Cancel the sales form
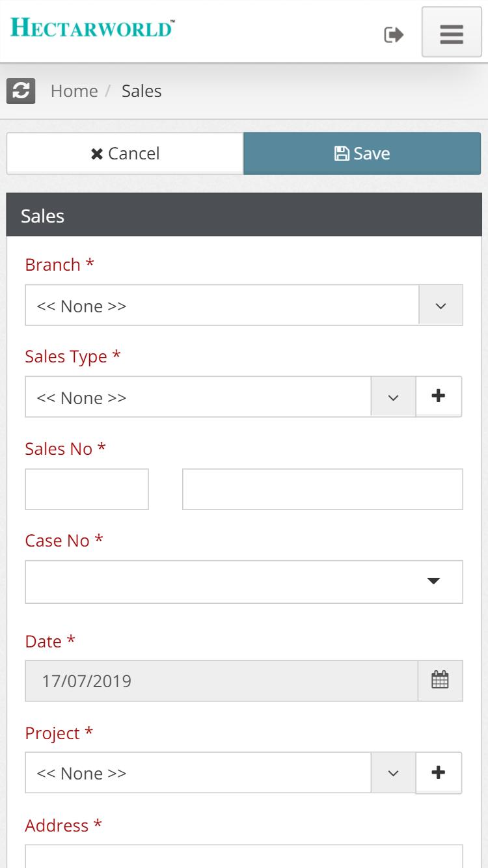 pos(125,154)
